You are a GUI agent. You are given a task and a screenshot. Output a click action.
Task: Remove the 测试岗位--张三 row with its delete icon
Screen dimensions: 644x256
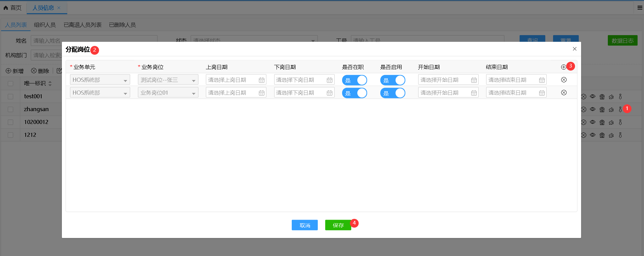pos(564,80)
